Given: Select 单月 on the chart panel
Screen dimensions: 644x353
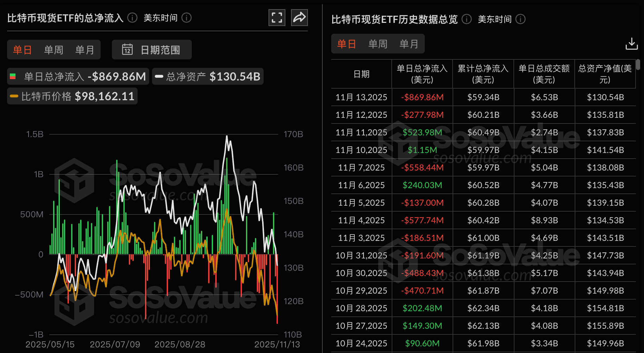Looking at the screenshot, I should tap(84, 50).
